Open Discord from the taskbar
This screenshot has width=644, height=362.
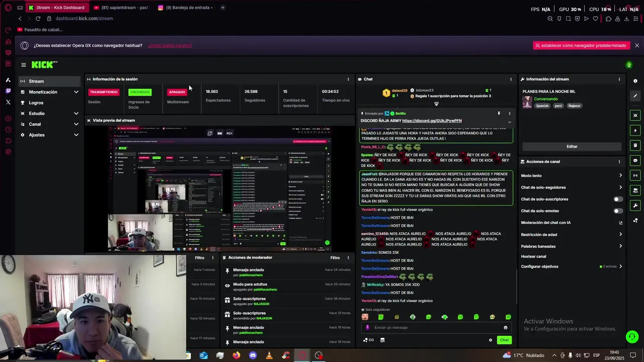click(x=253, y=355)
